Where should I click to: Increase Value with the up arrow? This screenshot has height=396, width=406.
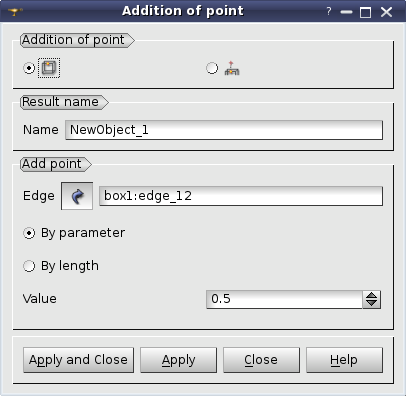371,295
